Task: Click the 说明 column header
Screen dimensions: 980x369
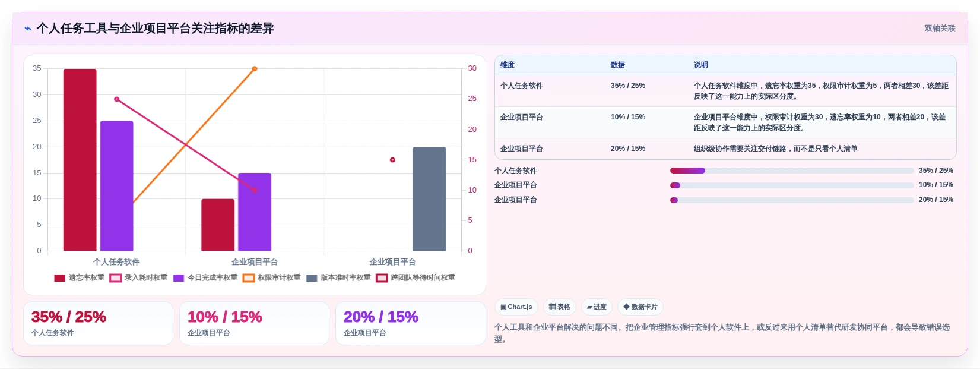Action: click(x=701, y=65)
